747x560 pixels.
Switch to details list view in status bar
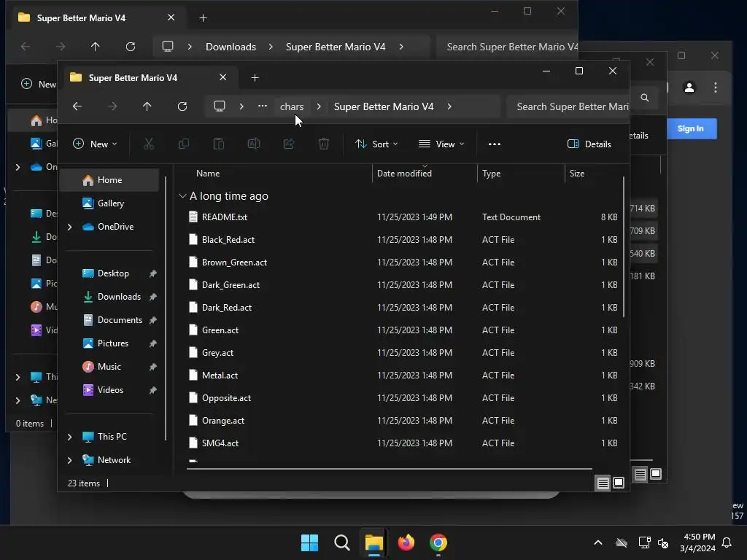pos(603,483)
